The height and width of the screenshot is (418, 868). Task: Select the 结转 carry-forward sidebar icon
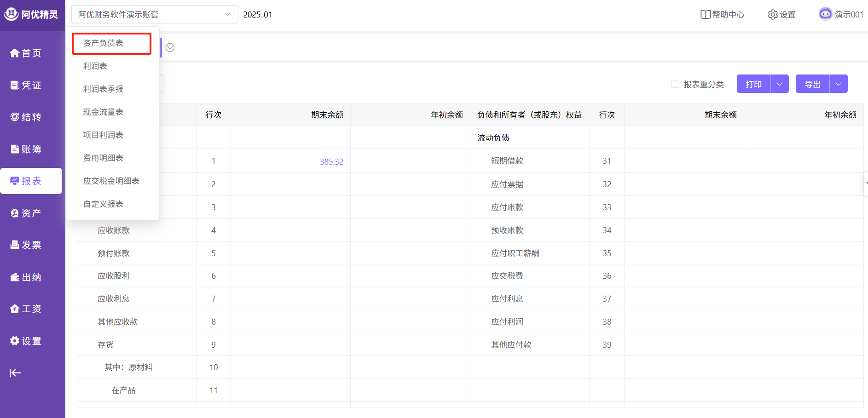15,117
